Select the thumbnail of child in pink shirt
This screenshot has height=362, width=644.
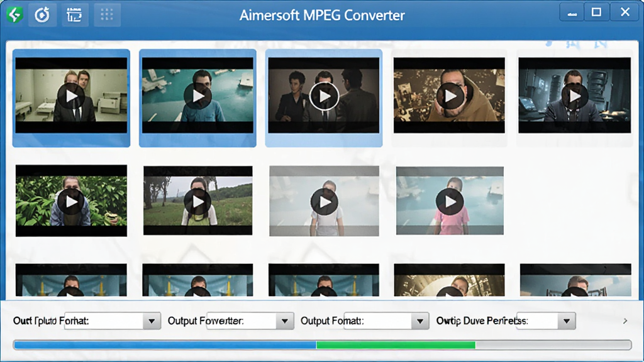pyautogui.click(x=450, y=200)
